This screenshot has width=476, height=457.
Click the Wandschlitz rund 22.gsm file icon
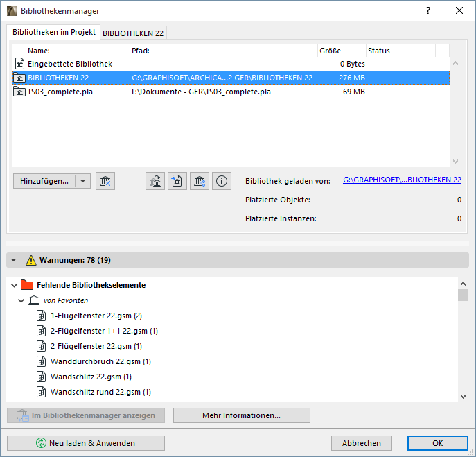coord(42,392)
